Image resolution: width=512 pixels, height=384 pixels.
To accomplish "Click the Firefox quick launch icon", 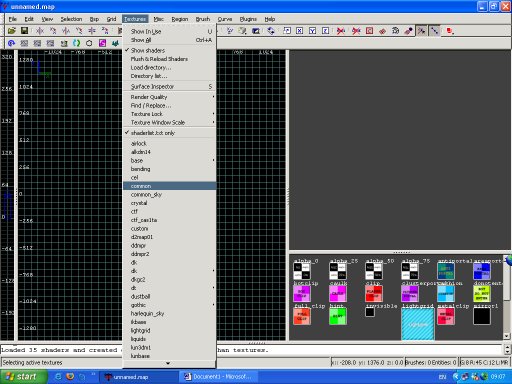I will pos(70,377).
